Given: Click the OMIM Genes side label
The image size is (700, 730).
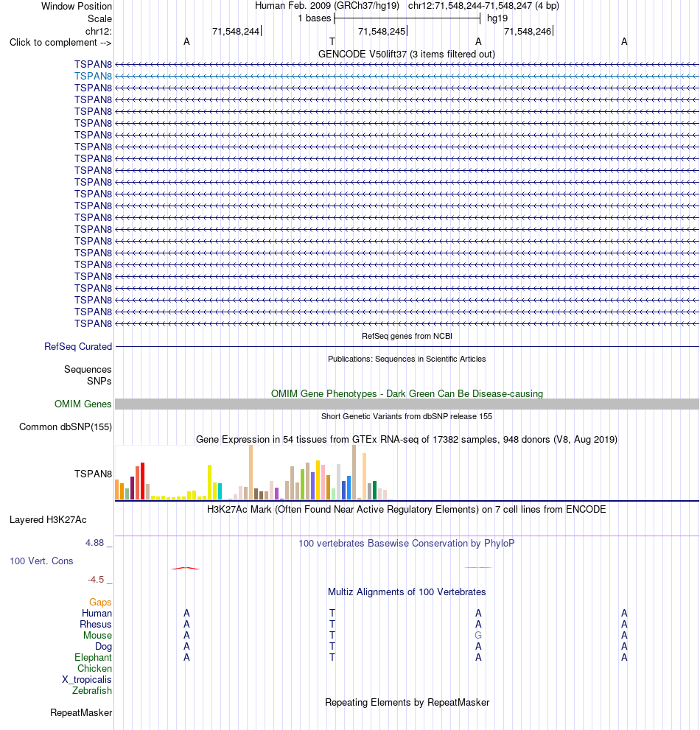Looking at the screenshot, I should (83, 404).
